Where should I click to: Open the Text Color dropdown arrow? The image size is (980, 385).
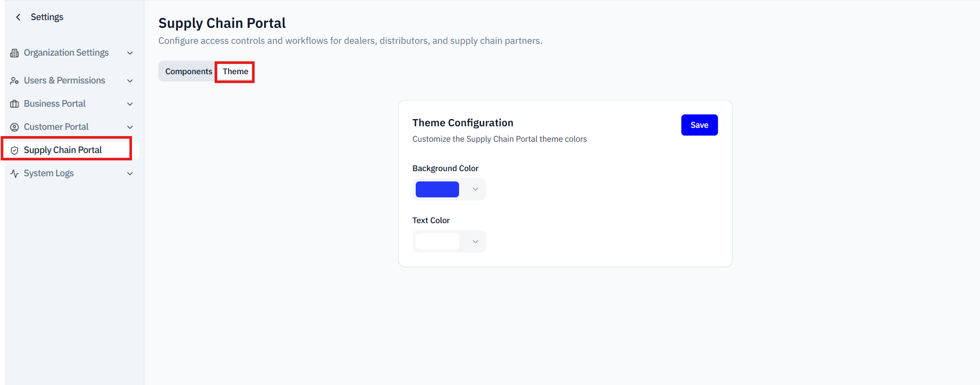tap(476, 242)
